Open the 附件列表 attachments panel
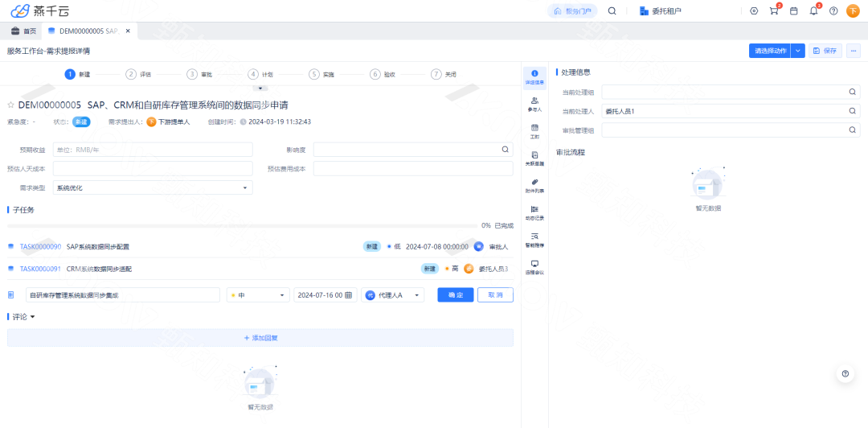 pos(534,185)
